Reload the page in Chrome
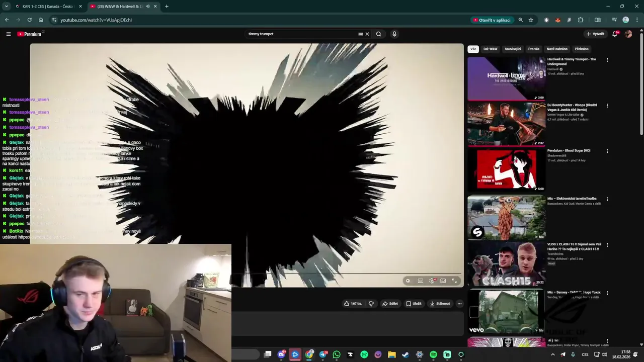Screen dimensions: 644x362 (29, 20)
